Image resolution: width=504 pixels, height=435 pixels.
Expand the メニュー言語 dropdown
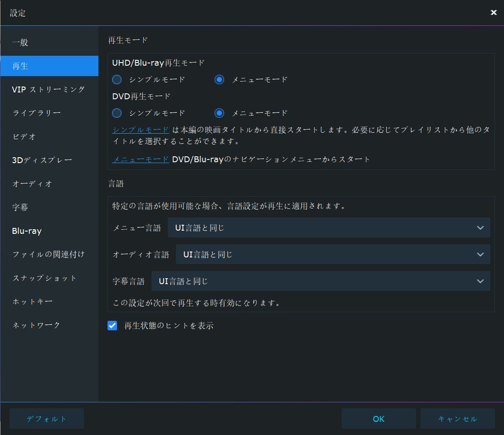click(x=328, y=228)
